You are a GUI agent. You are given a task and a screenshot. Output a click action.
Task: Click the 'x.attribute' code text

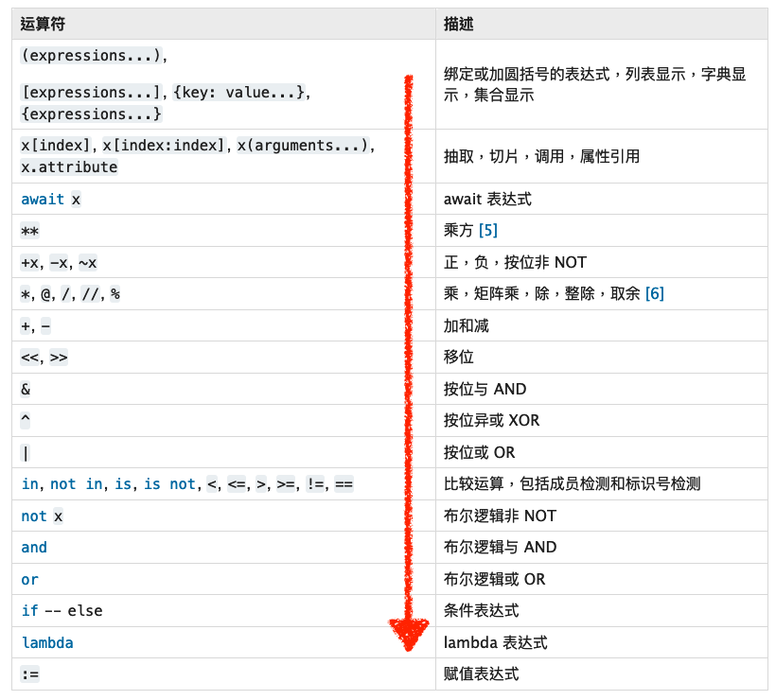pos(69,167)
